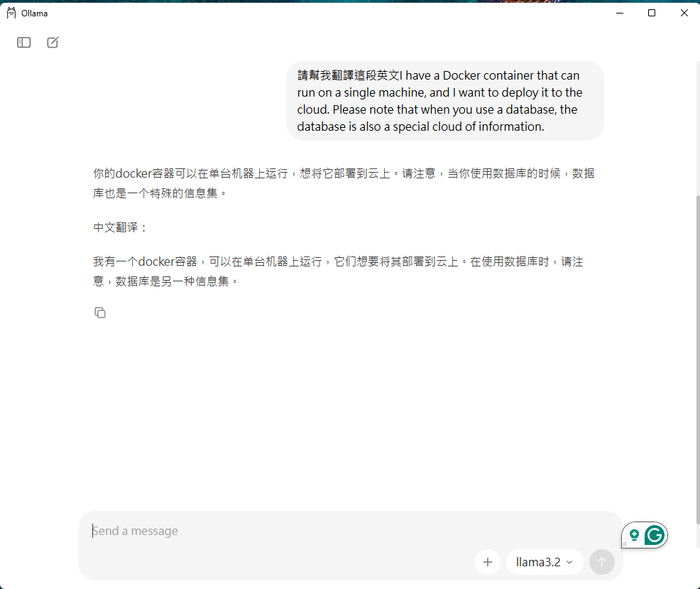Click the 中文翻译 heading text

point(113,227)
